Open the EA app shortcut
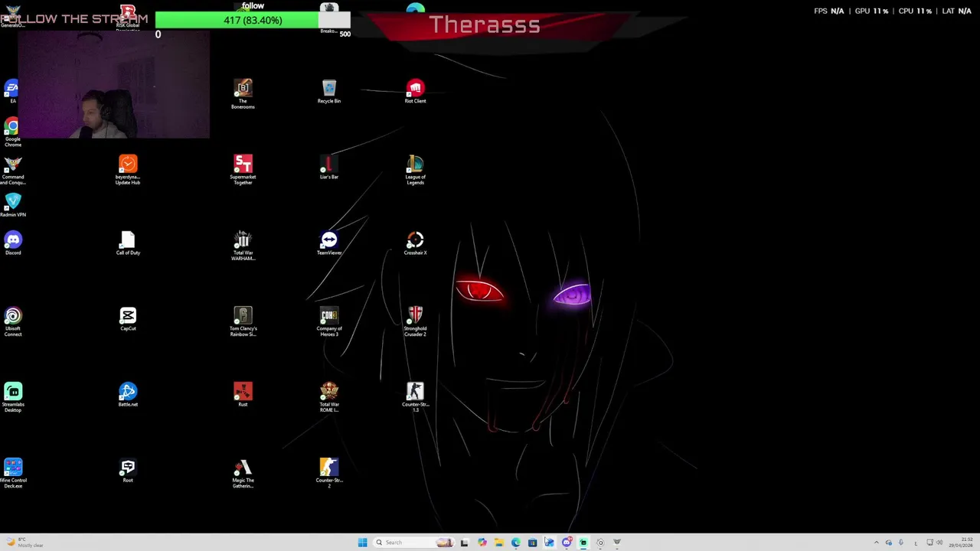Image resolution: width=980 pixels, height=551 pixels. (12, 92)
